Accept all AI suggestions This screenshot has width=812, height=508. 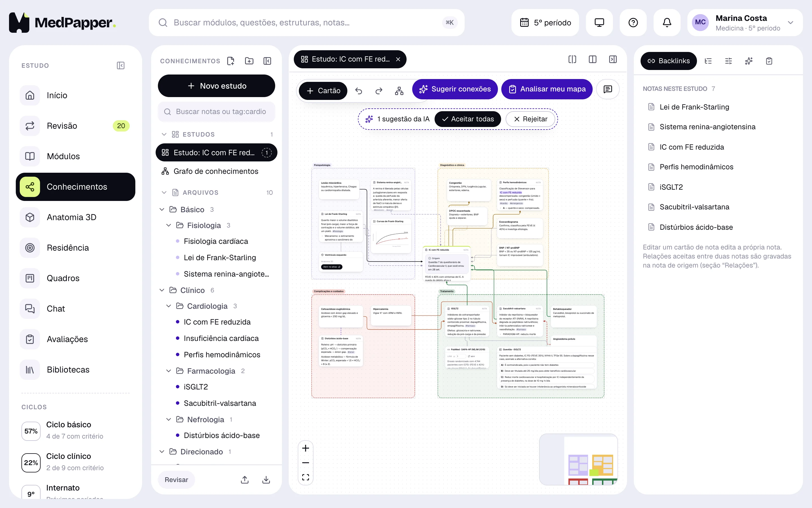(x=467, y=119)
